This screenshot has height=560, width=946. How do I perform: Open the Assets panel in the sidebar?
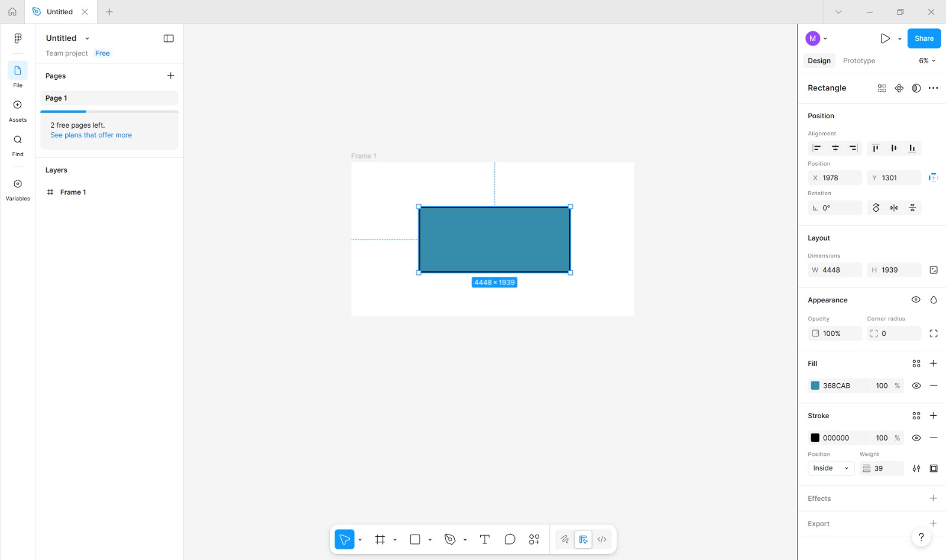[x=17, y=109]
